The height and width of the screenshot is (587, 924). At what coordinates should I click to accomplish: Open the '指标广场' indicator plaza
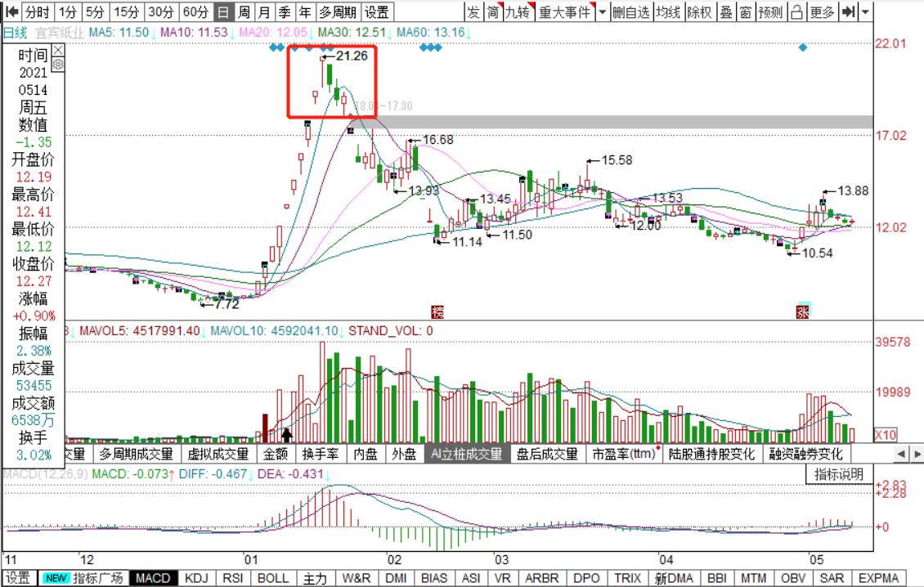pyautogui.click(x=83, y=577)
